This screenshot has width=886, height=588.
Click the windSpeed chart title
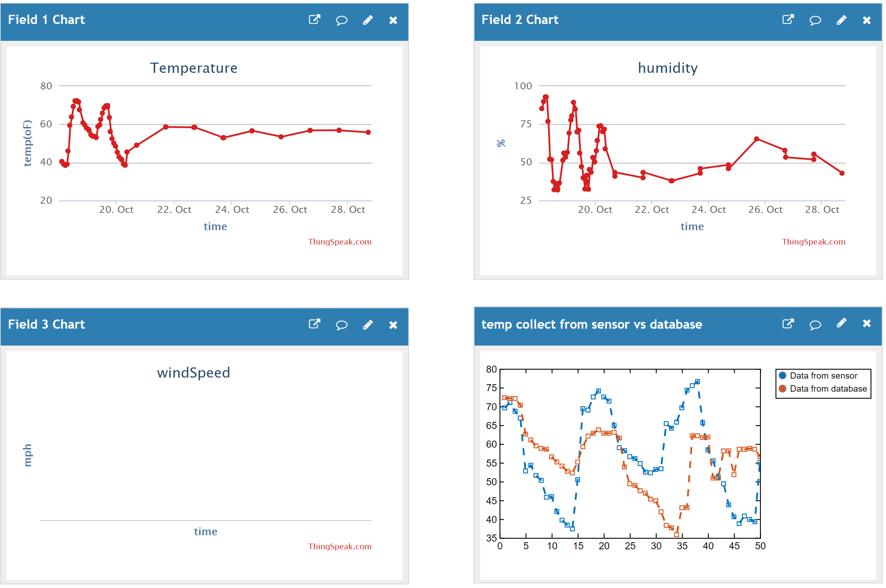[x=194, y=373]
